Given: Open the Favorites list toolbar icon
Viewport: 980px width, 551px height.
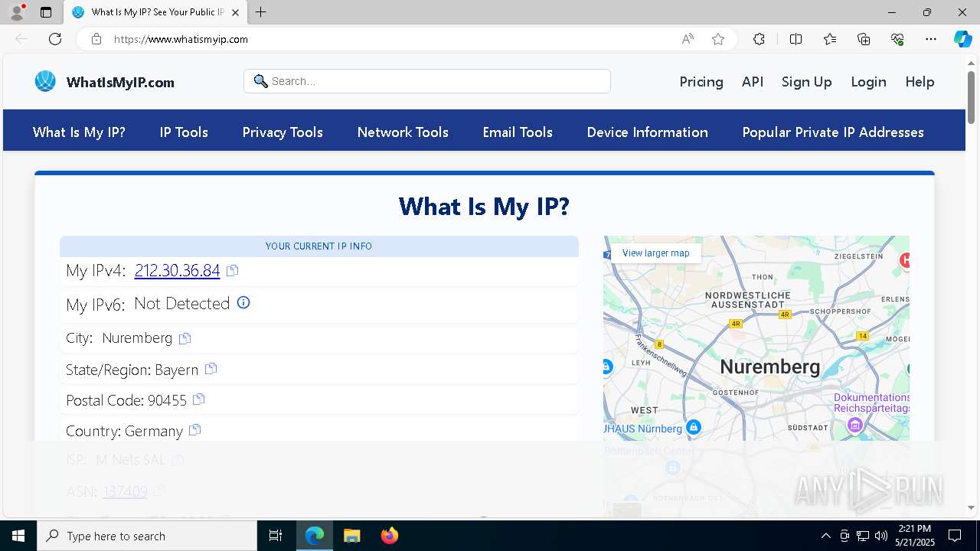Looking at the screenshot, I should (x=830, y=39).
